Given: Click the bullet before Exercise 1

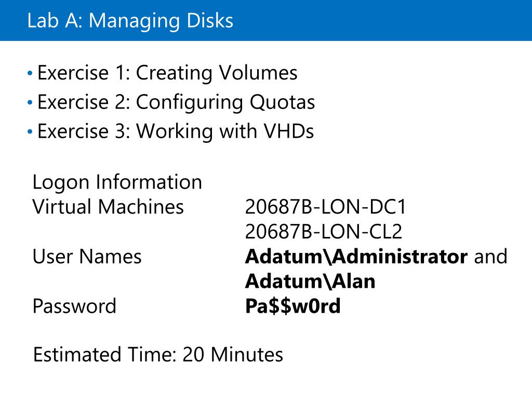Looking at the screenshot, I should click(x=30, y=73).
